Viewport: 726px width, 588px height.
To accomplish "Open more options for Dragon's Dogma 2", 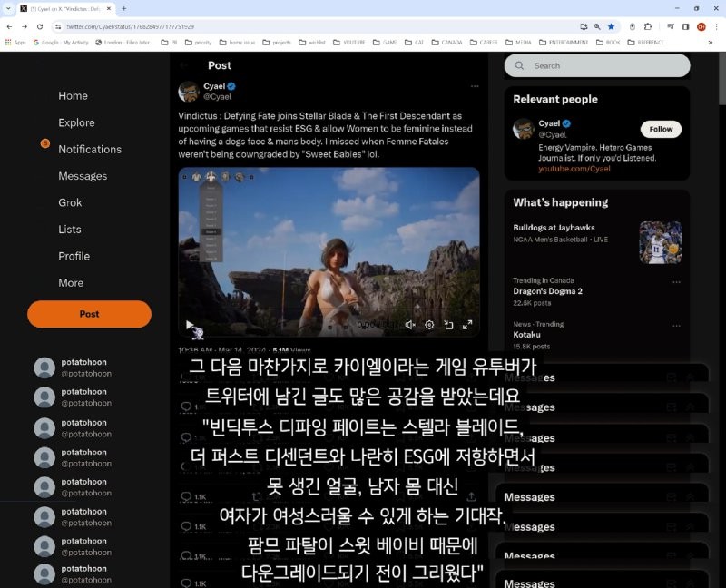I will pos(676,281).
